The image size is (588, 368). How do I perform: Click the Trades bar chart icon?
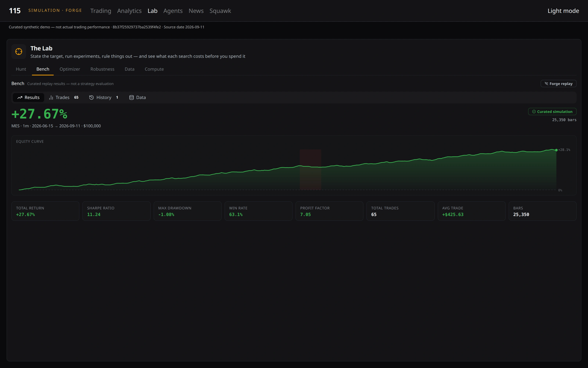[51, 98]
